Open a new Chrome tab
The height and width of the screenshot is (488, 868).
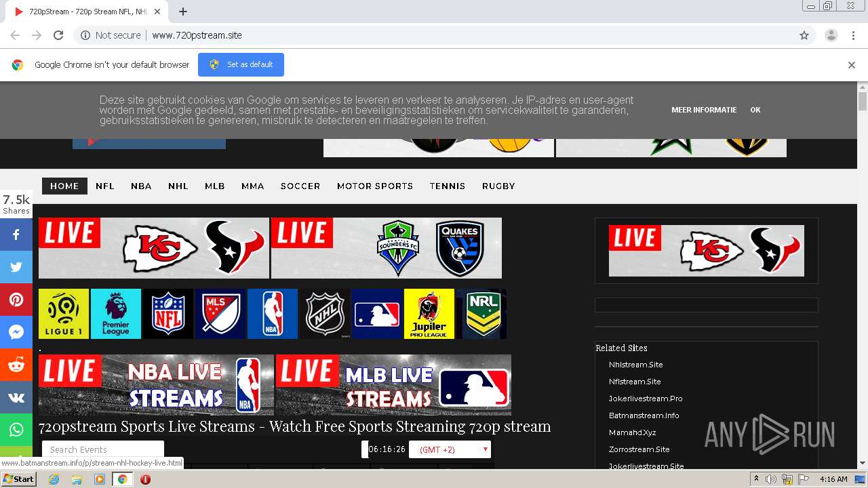[183, 12]
